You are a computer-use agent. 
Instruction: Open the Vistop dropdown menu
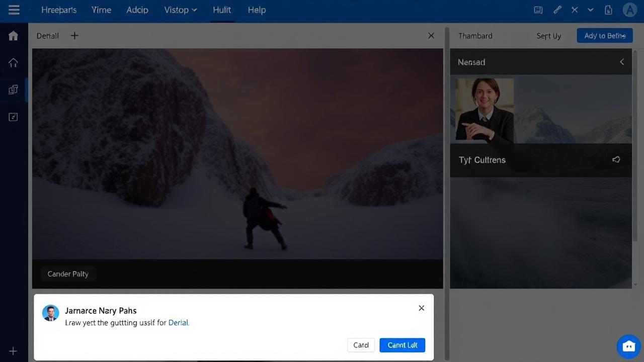[x=180, y=10]
